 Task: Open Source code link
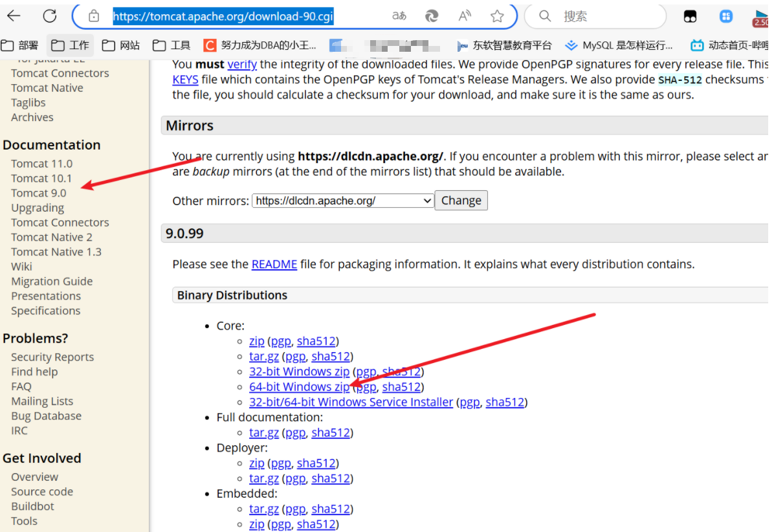click(42, 491)
